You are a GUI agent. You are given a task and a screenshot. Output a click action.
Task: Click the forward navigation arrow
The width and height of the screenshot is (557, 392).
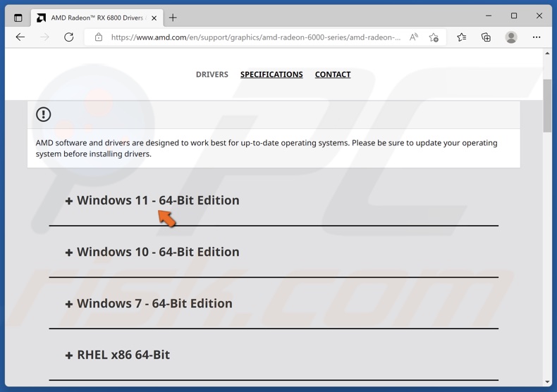pyautogui.click(x=44, y=37)
